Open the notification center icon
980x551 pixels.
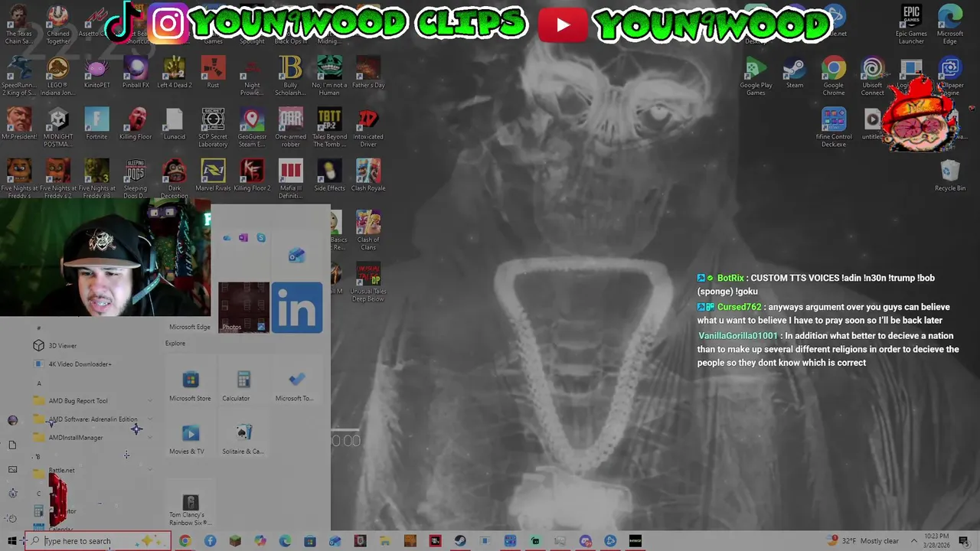pos(963,541)
